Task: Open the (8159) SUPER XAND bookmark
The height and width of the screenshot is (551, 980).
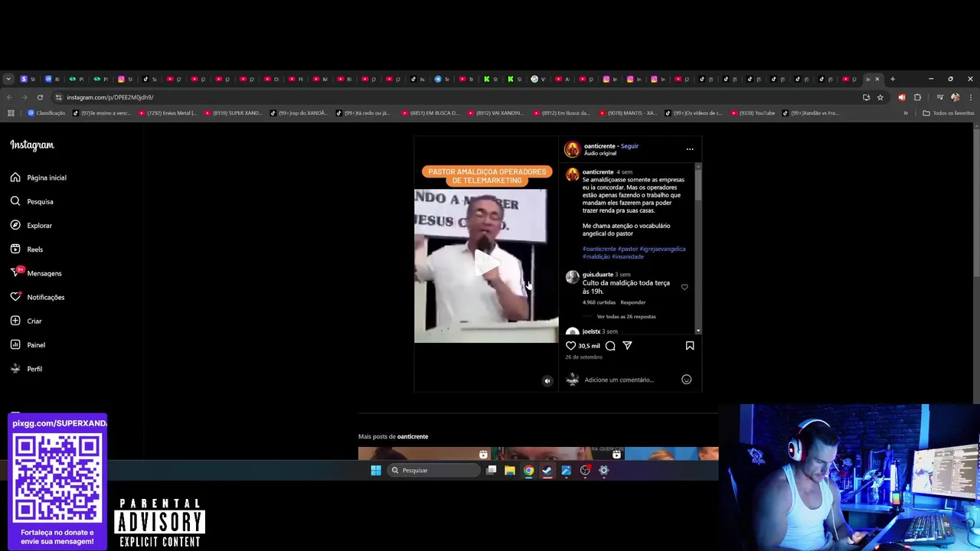Action: pyautogui.click(x=233, y=113)
